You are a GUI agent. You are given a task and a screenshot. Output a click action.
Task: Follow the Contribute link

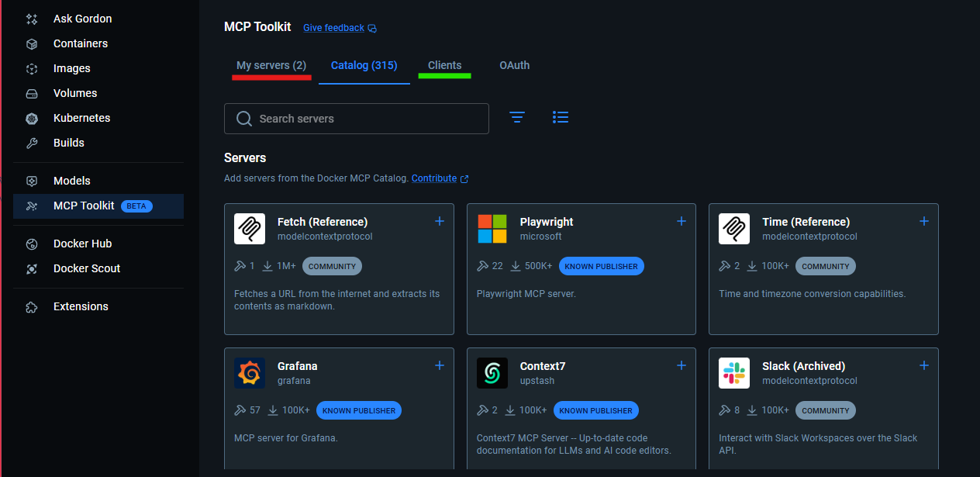[x=434, y=178]
